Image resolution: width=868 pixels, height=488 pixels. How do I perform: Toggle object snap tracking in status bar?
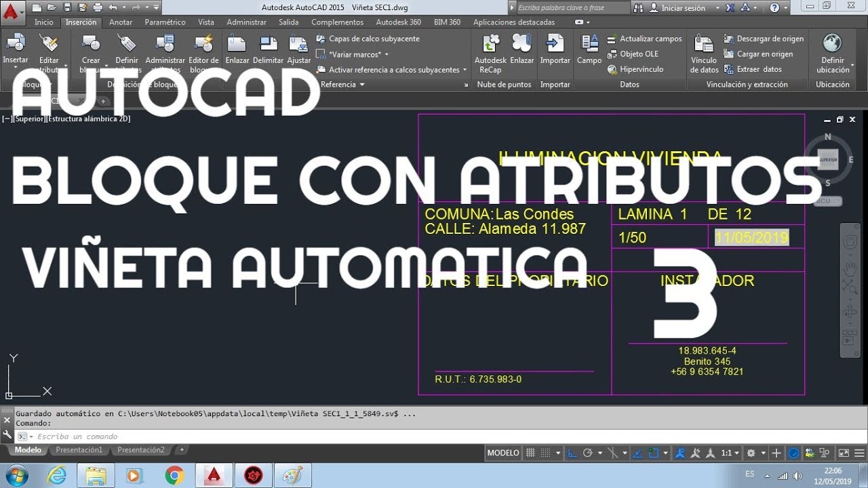637,453
